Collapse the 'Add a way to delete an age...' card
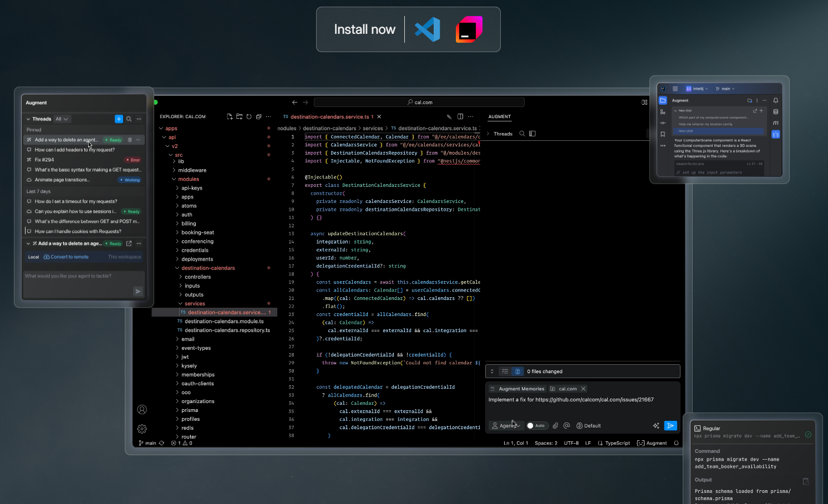The image size is (828, 504). click(x=28, y=243)
